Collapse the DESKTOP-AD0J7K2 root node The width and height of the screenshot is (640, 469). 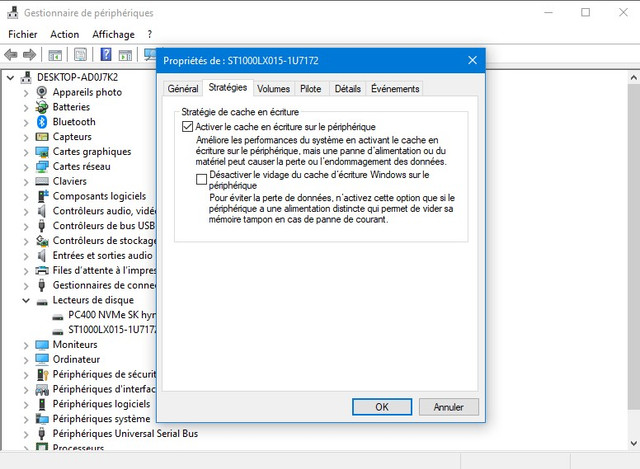(11, 78)
